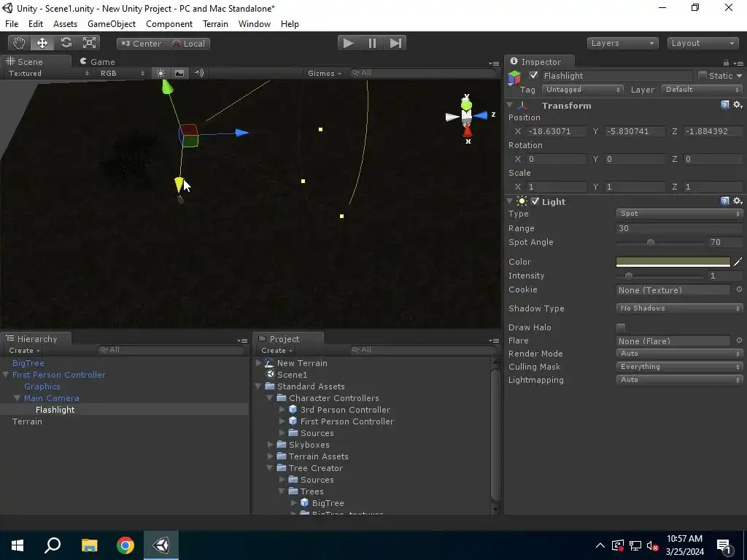This screenshot has height=560, width=747.
Task: Toggle scene overlay image effects icon
Action: tap(179, 74)
